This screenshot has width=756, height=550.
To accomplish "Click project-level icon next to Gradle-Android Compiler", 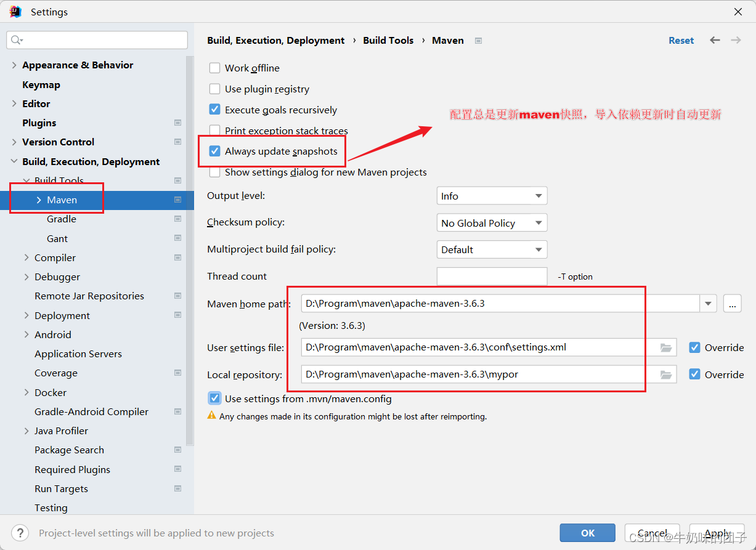I will click(x=177, y=411).
